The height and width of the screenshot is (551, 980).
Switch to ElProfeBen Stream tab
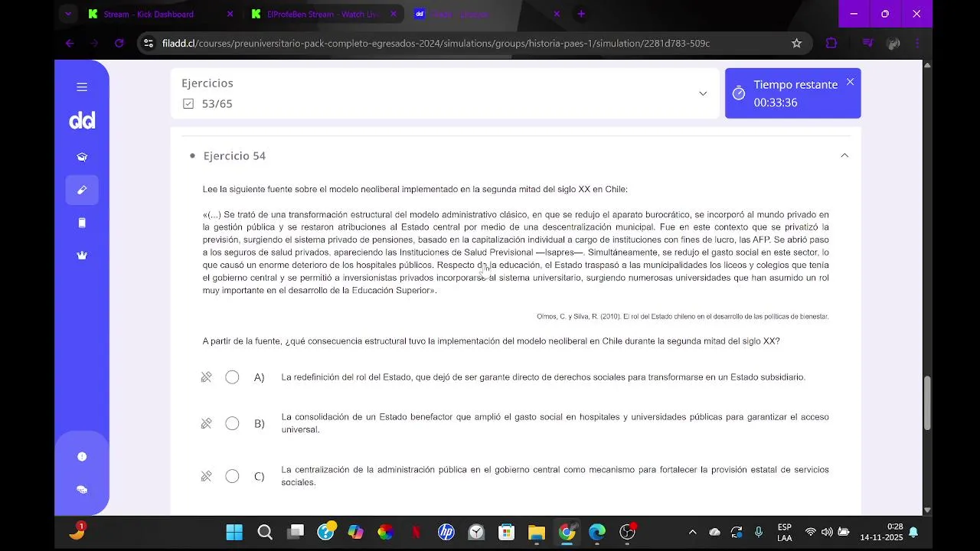[322, 14]
